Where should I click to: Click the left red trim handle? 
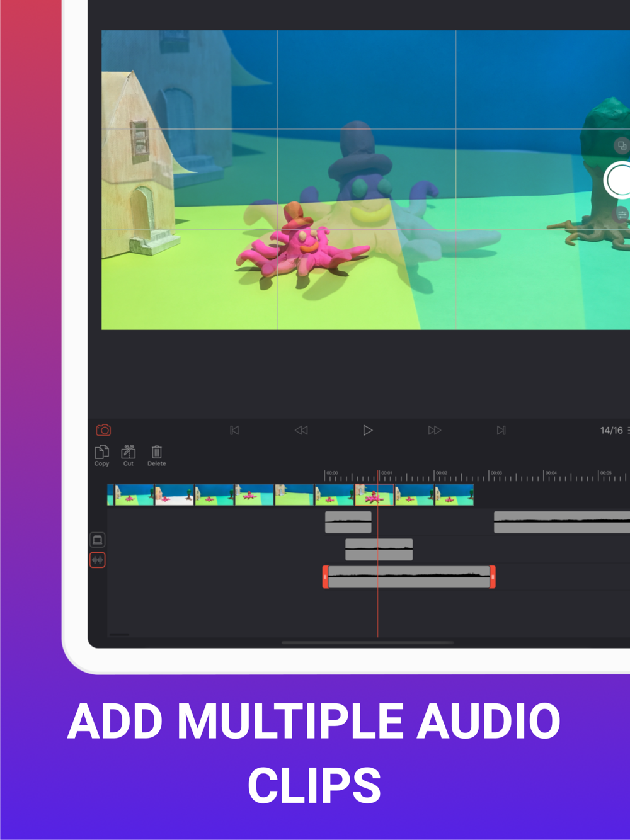(325, 577)
